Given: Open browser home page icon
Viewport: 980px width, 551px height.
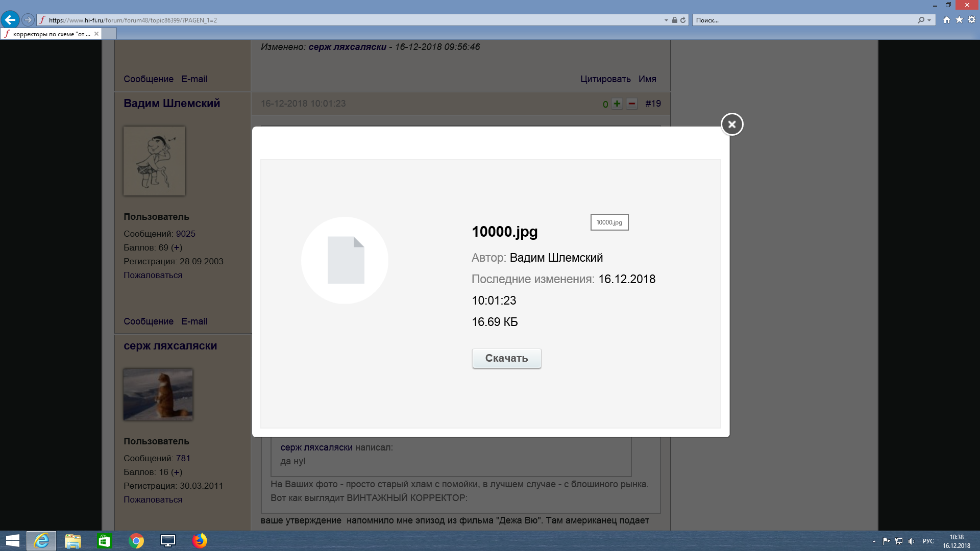Looking at the screenshot, I should [x=947, y=20].
